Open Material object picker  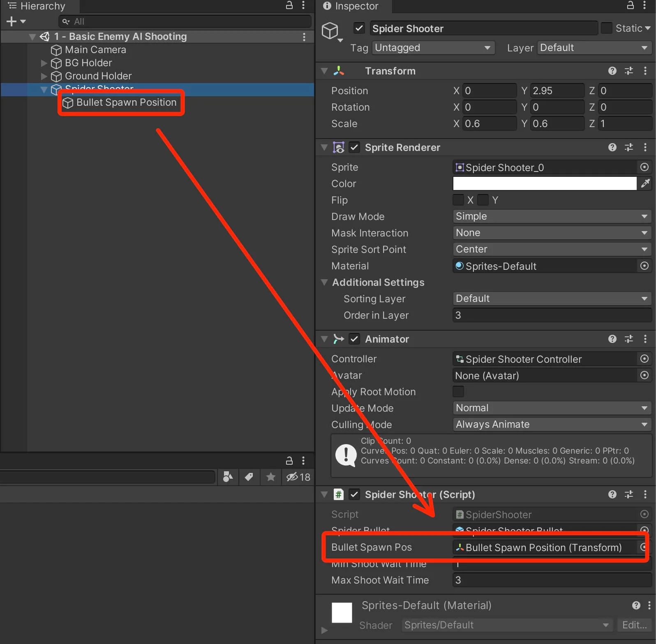click(x=644, y=266)
